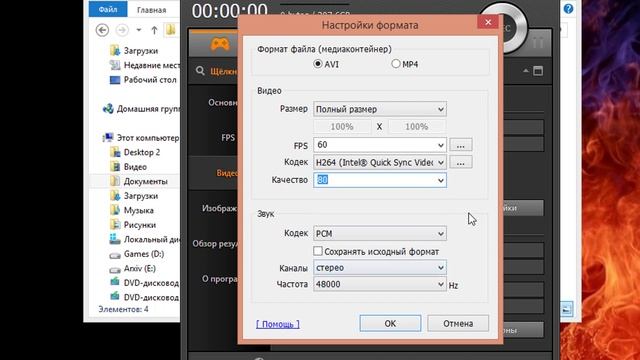Click the Отмена button
The height and width of the screenshot is (360, 640).
[458, 323]
